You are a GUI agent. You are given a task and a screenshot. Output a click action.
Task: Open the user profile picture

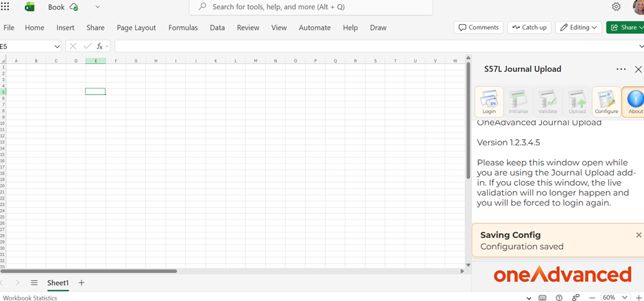(x=639, y=7)
